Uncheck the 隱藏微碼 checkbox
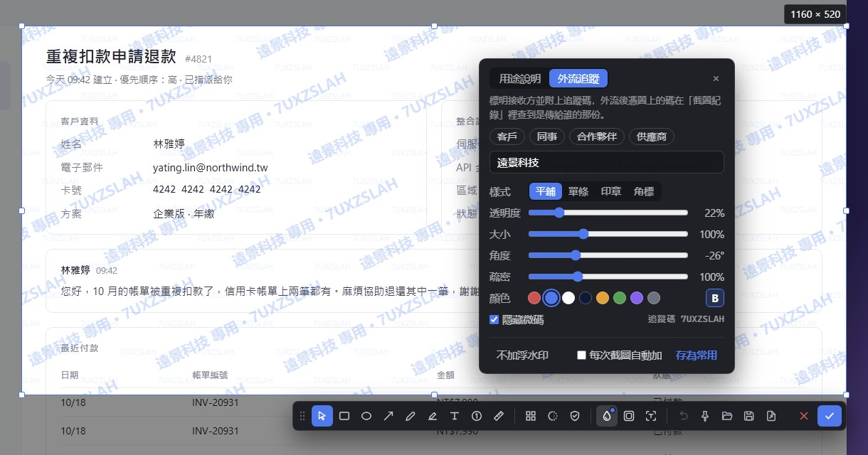 pos(494,320)
